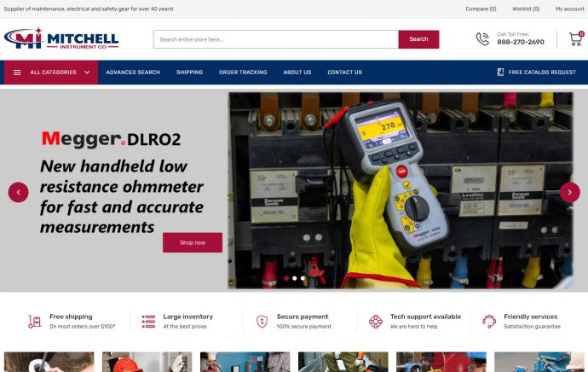Screen dimensions: 588x372
Task: Open About Us page
Action: (297, 72)
